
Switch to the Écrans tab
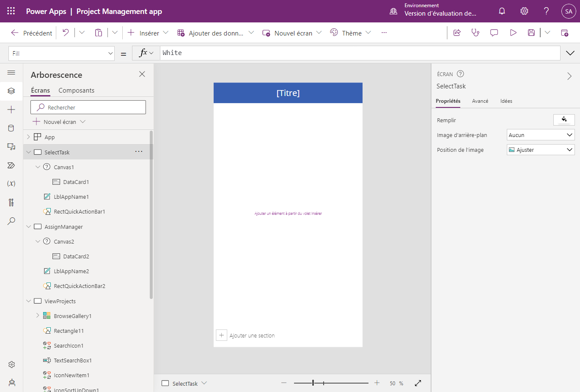click(40, 90)
